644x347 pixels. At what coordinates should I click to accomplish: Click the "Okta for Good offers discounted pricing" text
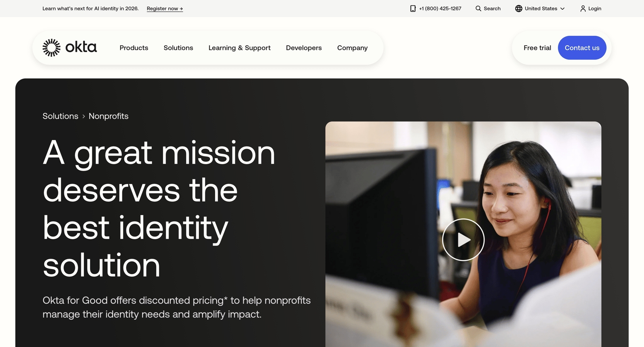[x=177, y=307]
